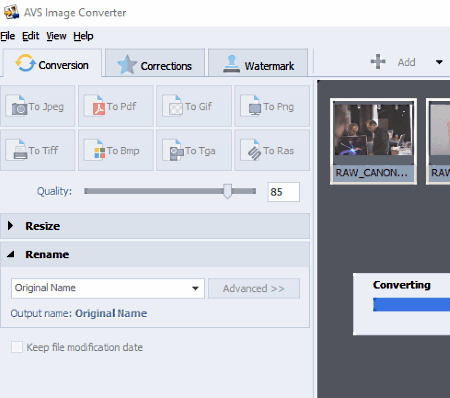Click the Quality value field showing 85
This screenshot has width=450, height=398.
(284, 192)
